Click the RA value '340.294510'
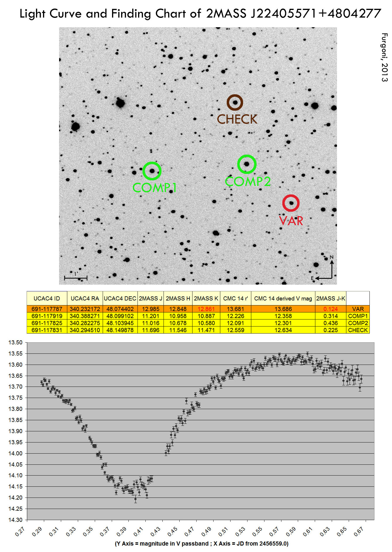The image size is (392, 552). (85, 330)
